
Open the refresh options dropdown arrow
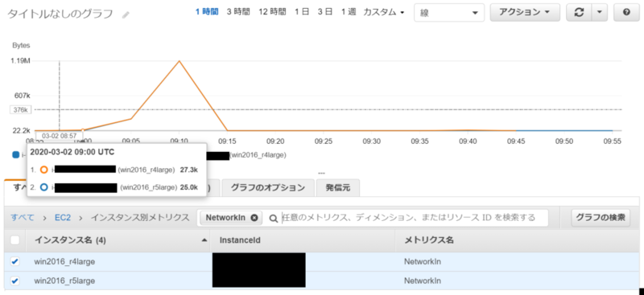(599, 12)
